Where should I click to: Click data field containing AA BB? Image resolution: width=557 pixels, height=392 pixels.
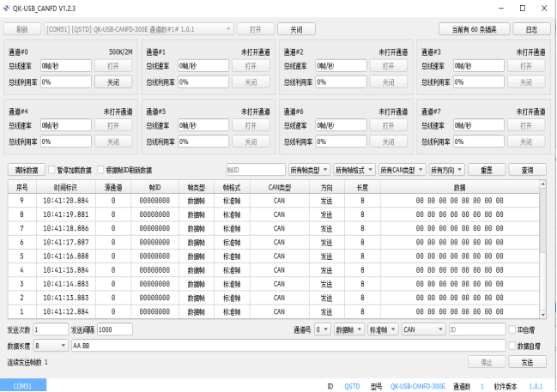click(x=288, y=346)
